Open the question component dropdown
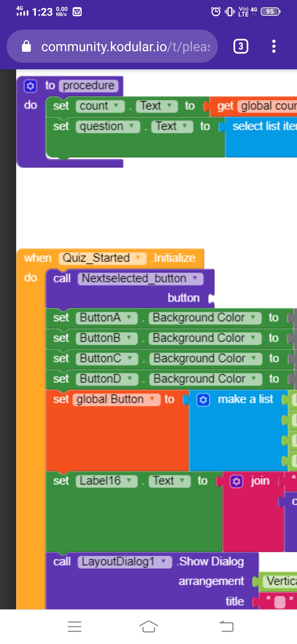The image size is (297, 644). coord(108,127)
